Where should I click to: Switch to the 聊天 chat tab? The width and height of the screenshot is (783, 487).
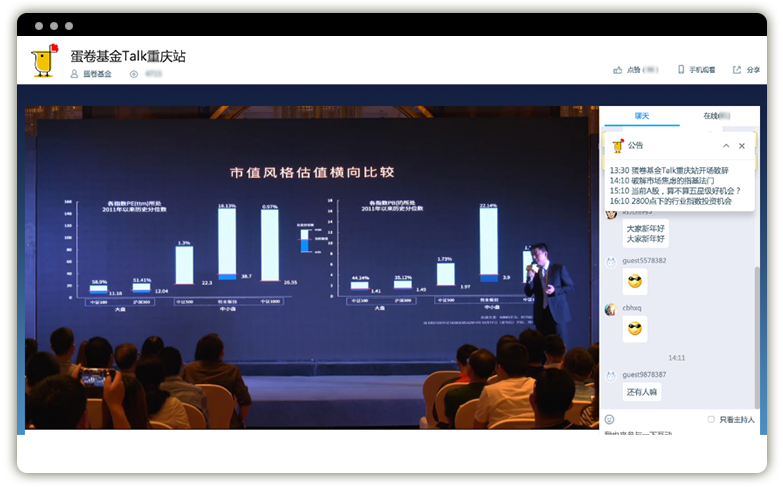[642, 116]
